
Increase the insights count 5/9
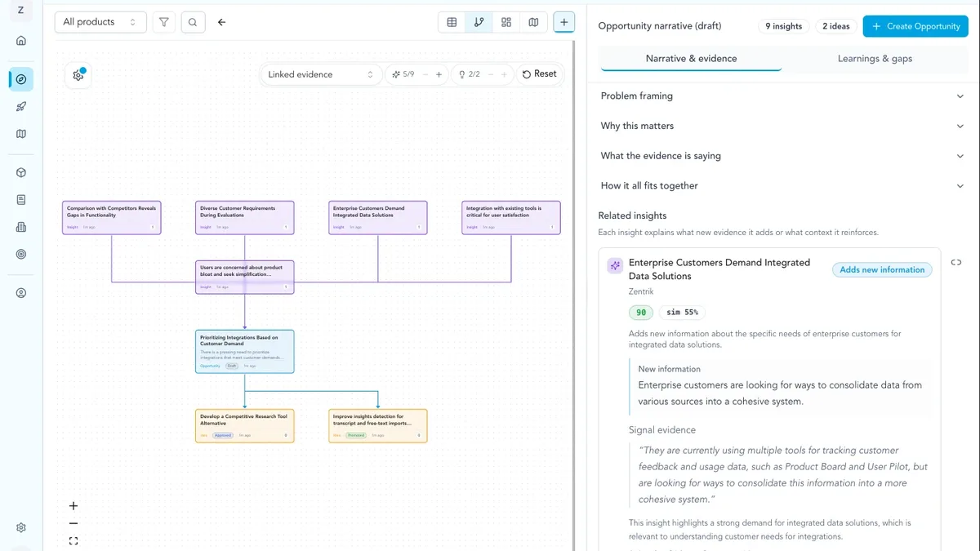click(x=439, y=74)
